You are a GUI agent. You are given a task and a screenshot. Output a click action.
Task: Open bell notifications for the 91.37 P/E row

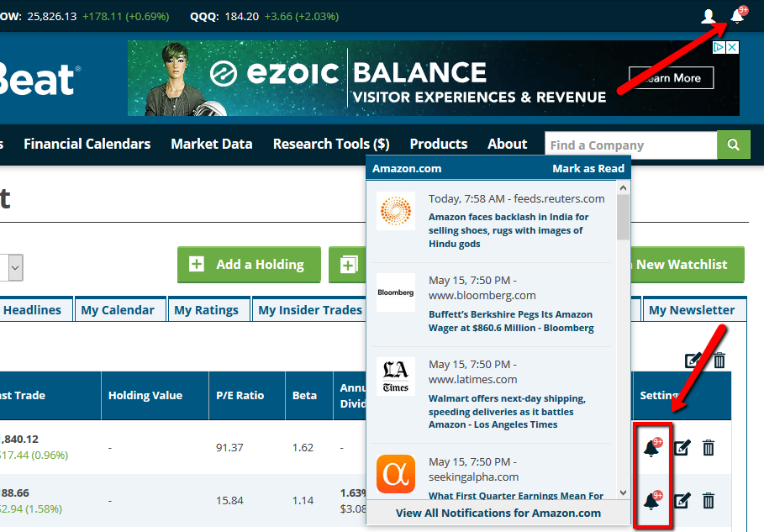pos(652,447)
